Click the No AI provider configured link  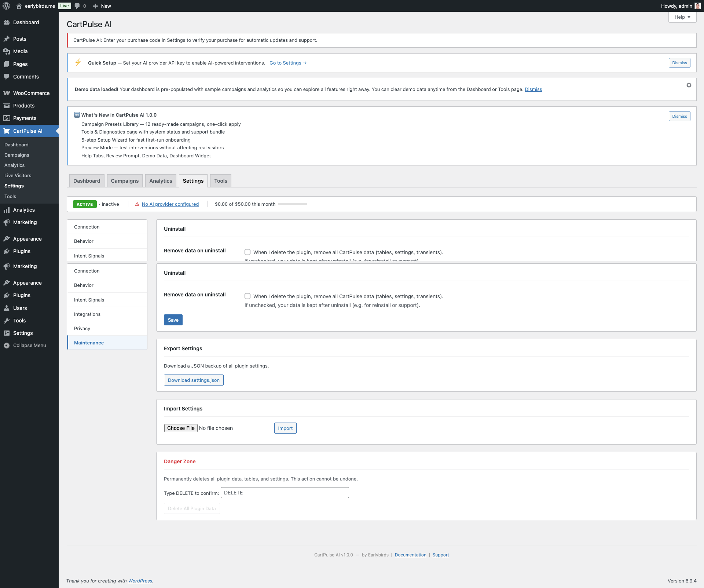pos(170,204)
